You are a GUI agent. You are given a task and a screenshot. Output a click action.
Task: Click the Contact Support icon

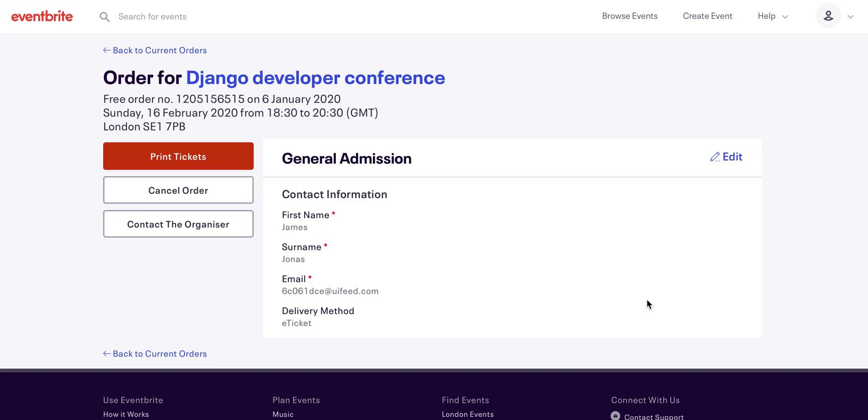click(615, 416)
